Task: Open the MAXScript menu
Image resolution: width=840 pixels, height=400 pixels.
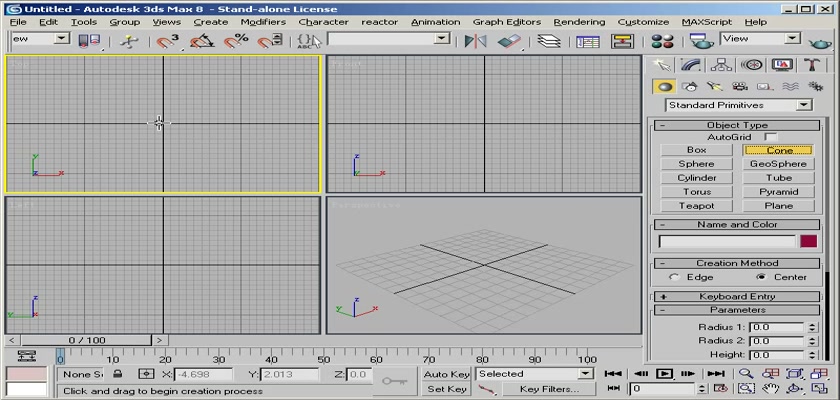Action: [707, 22]
